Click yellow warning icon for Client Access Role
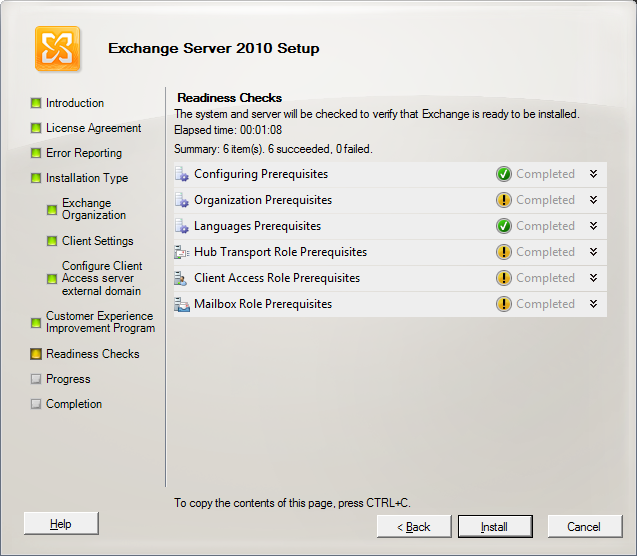This screenshot has width=637, height=556. click(504, 278)
